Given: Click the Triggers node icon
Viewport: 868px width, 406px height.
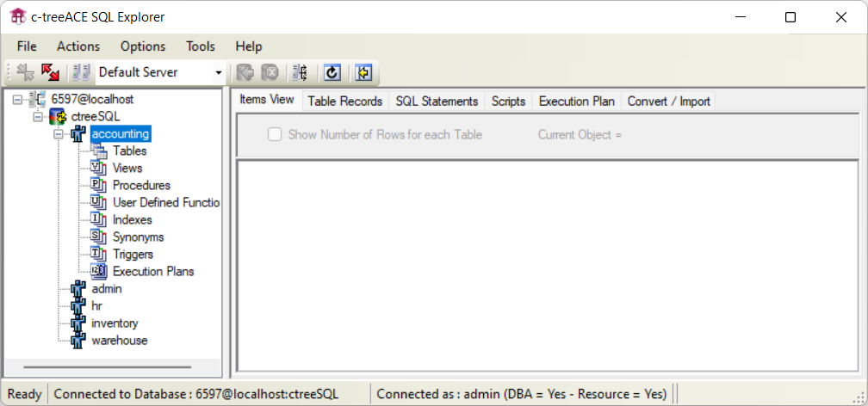Looking at the screenshot, I should click(x=98, y=254).
